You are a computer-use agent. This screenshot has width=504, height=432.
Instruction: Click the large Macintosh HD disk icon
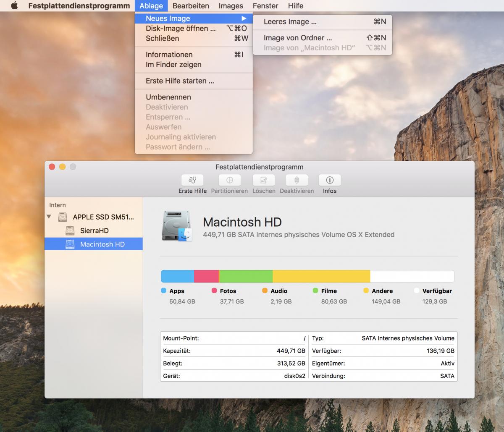[x=177, y=226]
